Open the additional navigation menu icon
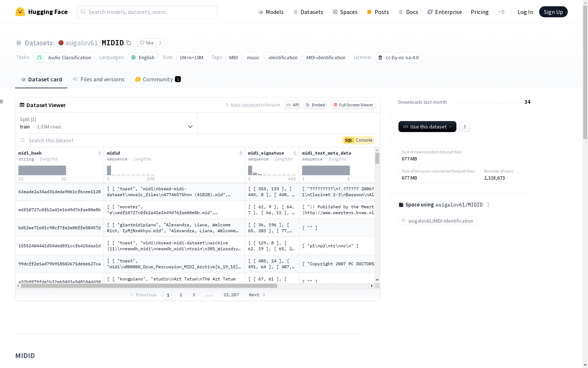 (501, 12)
